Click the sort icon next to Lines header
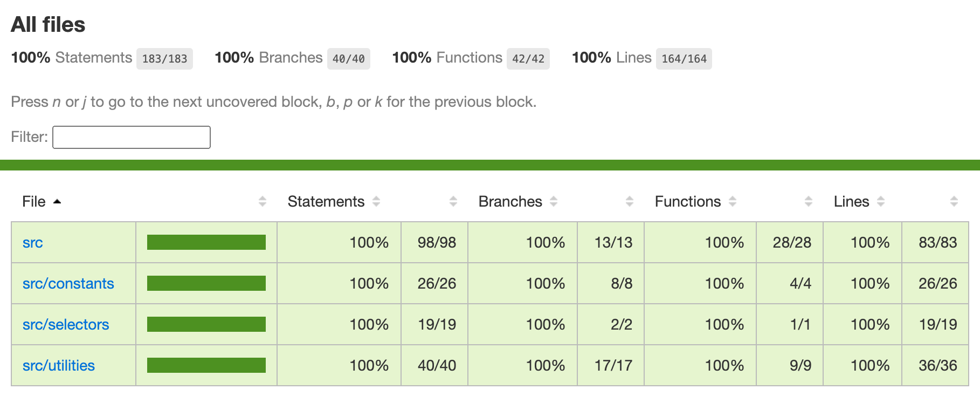980x403 pixels. point(881,202)
